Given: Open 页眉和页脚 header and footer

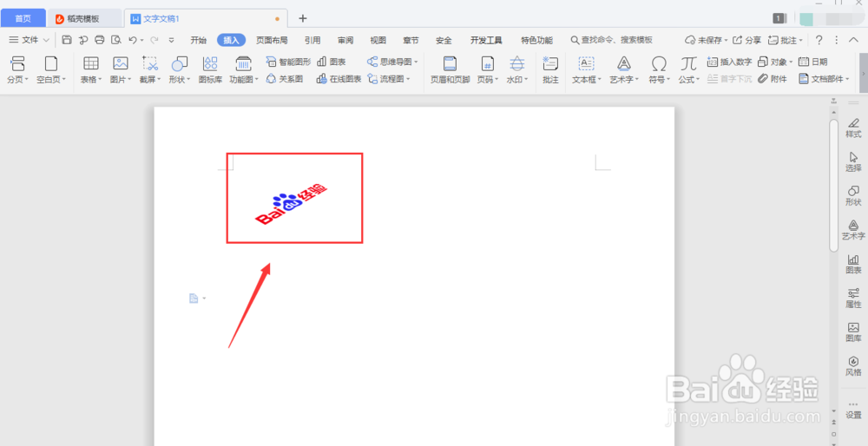Looking at the screenshot, I should point(450,69).
